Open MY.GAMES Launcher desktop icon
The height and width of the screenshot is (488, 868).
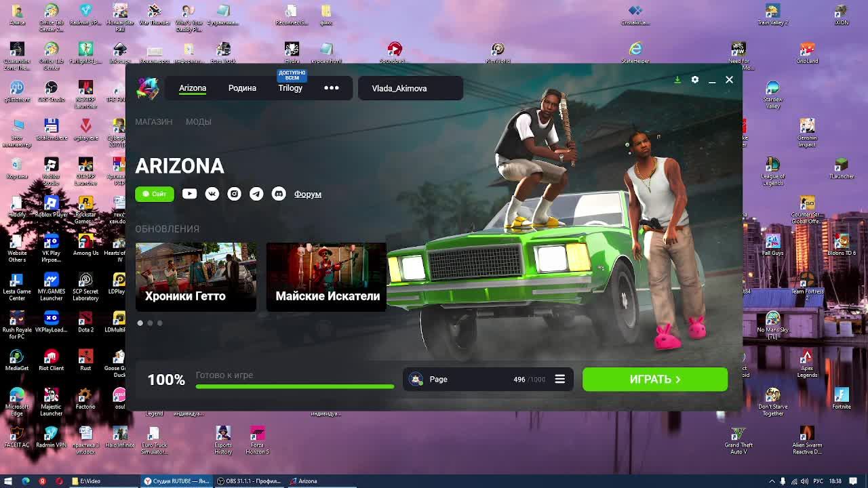click(51, 287)
